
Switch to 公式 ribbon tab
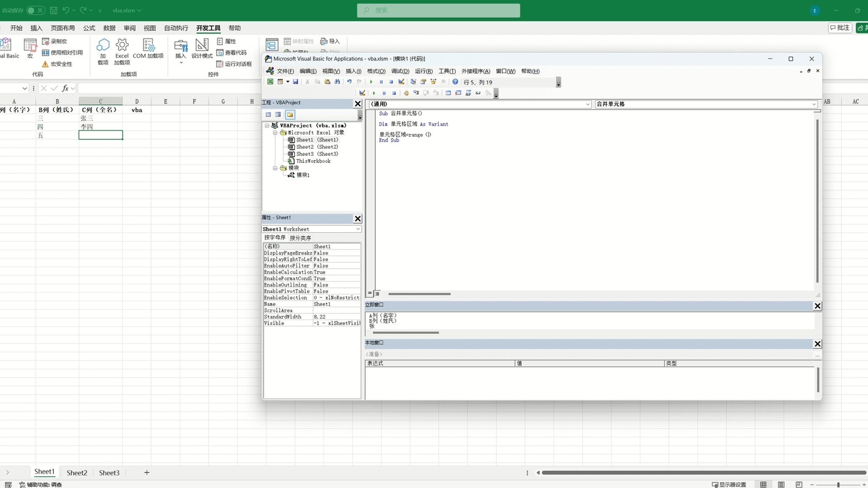click(x=89, y=28)
